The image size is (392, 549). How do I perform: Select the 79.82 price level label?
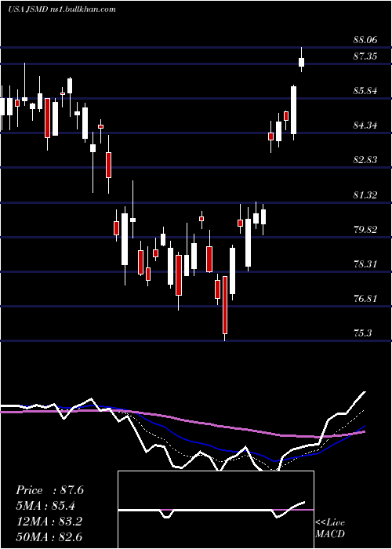point(365,230)
